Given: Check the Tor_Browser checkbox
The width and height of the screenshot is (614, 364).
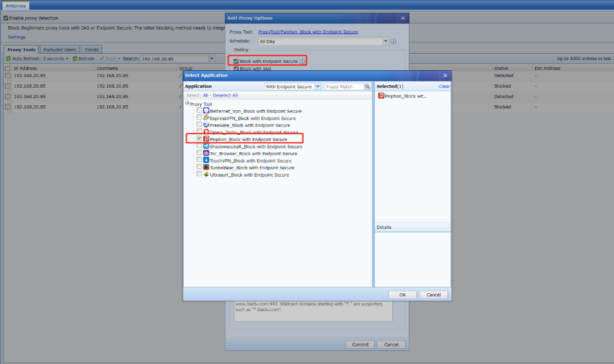Looking at the screenshot, I should pos(199,153).
